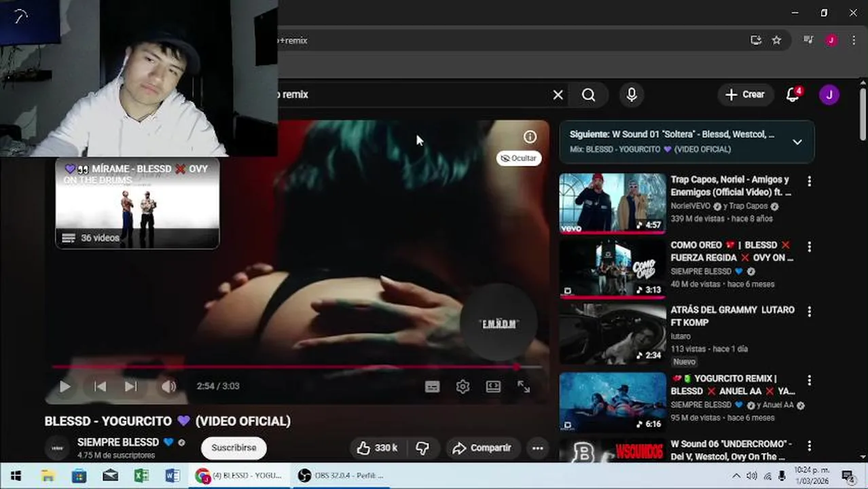The height and width of the screenshot is (489, 868).
Task: Open options for COMO OREO video
Action: [x=809, y=247]
